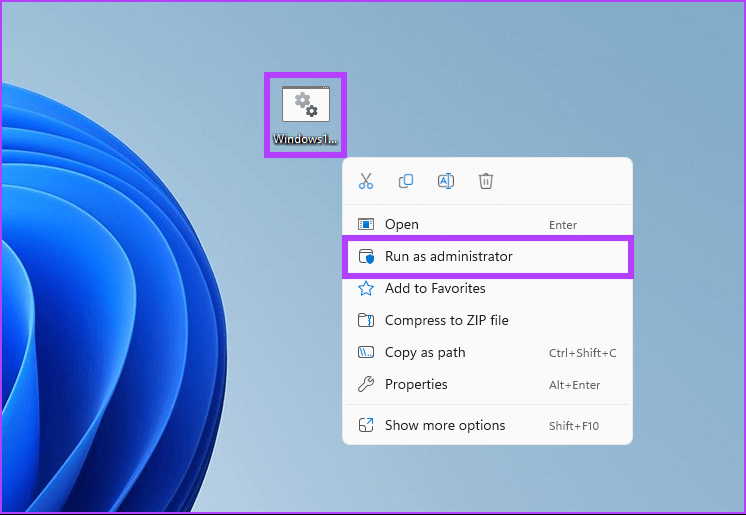Click the wrench icon next to Properties

coord(366,385)
